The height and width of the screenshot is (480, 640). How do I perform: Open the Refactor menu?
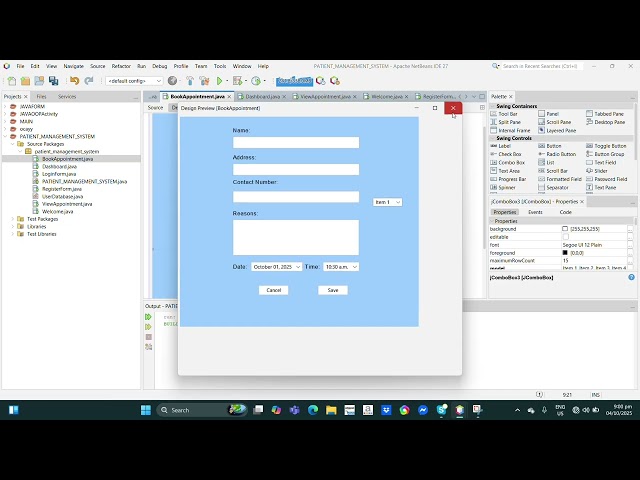coord(121,66)
